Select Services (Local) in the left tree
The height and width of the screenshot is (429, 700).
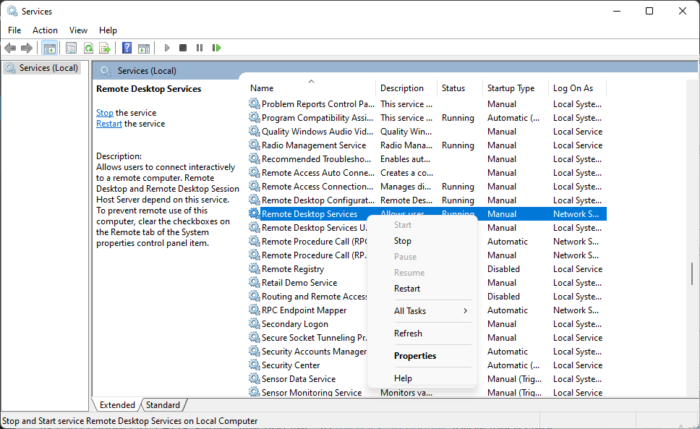pyautogui.click(x=42, y=68)
